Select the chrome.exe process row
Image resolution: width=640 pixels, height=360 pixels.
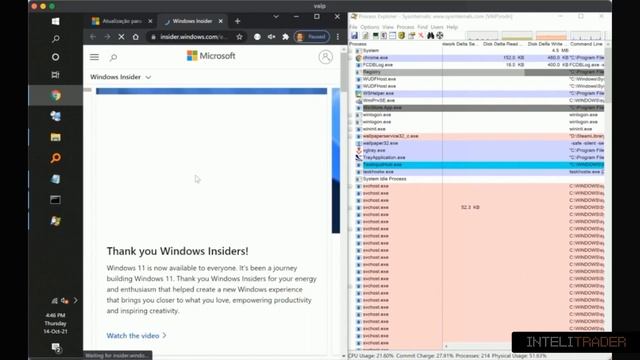(x=480, y=58)
